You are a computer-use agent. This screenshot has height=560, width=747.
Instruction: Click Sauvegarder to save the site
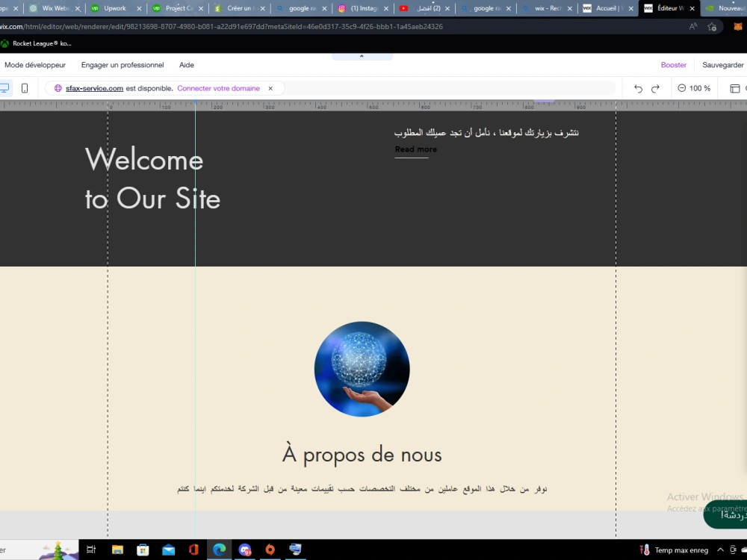[722, 65]
